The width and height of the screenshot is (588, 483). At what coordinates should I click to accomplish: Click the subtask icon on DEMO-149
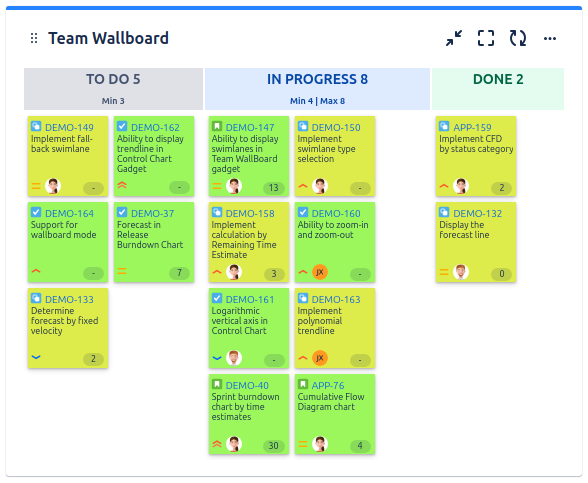click(x=36, y=126)
